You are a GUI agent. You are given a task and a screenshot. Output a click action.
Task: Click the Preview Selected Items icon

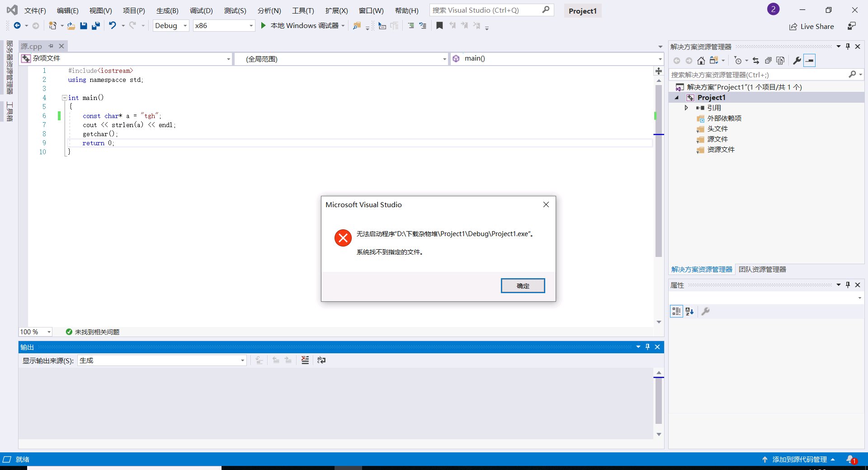click(810, 61)
